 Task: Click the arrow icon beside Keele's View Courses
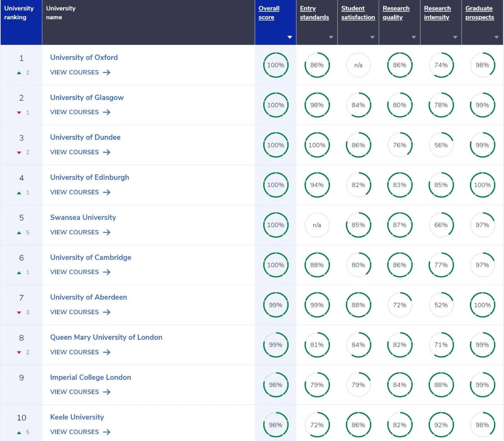(107, 432)
